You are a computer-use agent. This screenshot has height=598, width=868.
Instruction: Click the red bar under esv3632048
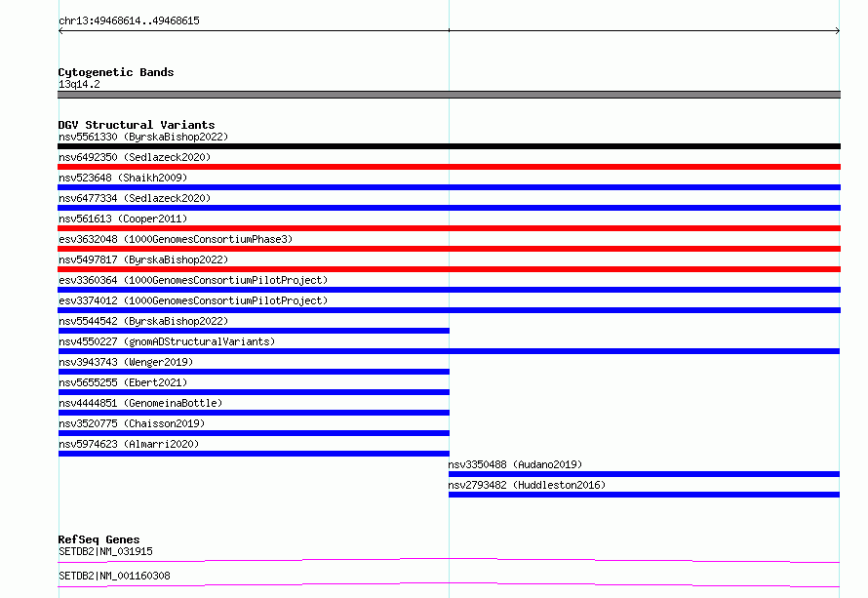click(x=449, y=249)
